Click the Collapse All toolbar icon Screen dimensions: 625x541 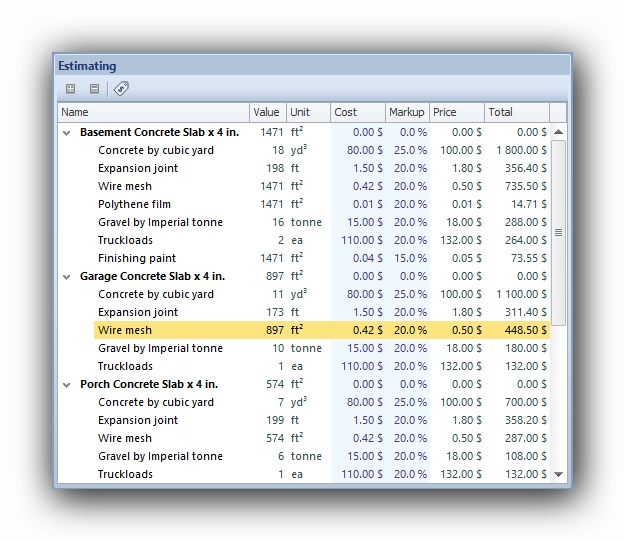pyautogui.click(x=94, y=89)
